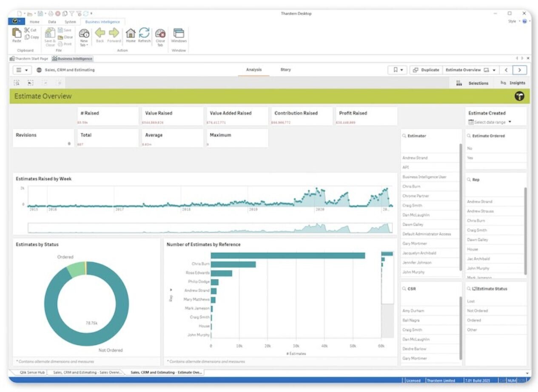Click the Select date range field
Image resolution: width=538 pixels, height=392 pixels.
(x=490, y=122)
